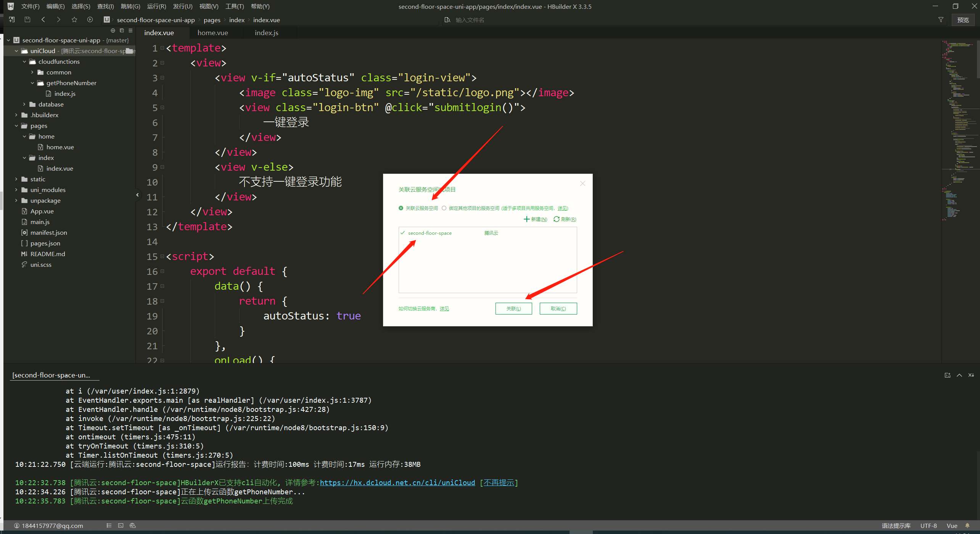
Task: Click the refresh 刷新(R) icon in dialog
Action: pos(556,219)
